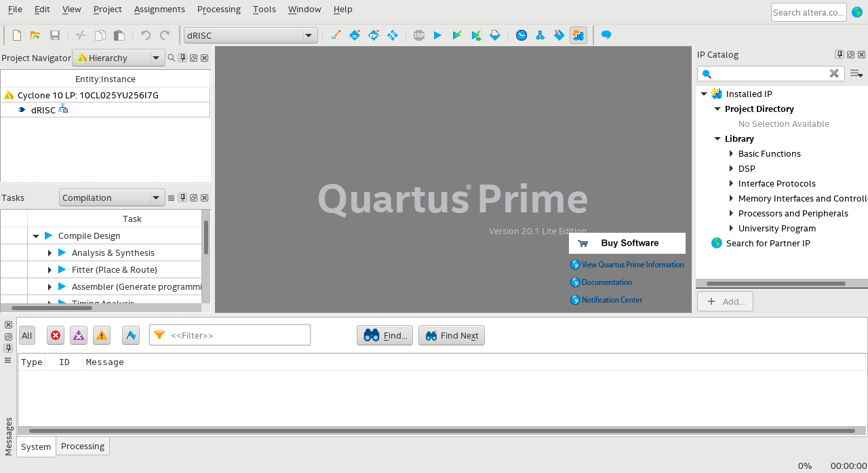Open the Tools menu
Image resolution: width=868 pixels, height=473 pixels.
click(x=264, y=9)
